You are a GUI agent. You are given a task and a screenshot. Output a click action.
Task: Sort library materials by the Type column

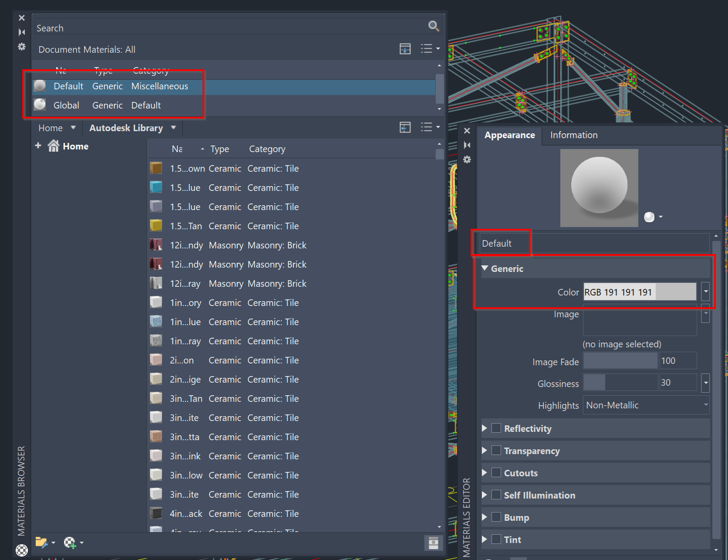[x=220, y=149]
